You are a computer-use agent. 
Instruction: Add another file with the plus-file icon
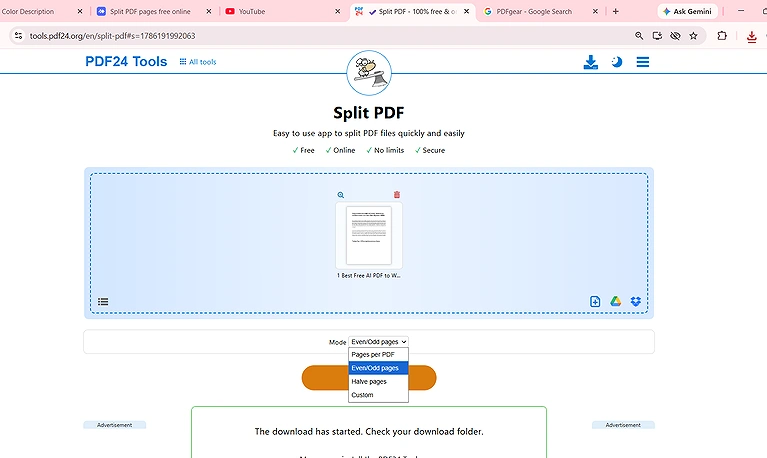pos(595,301)
